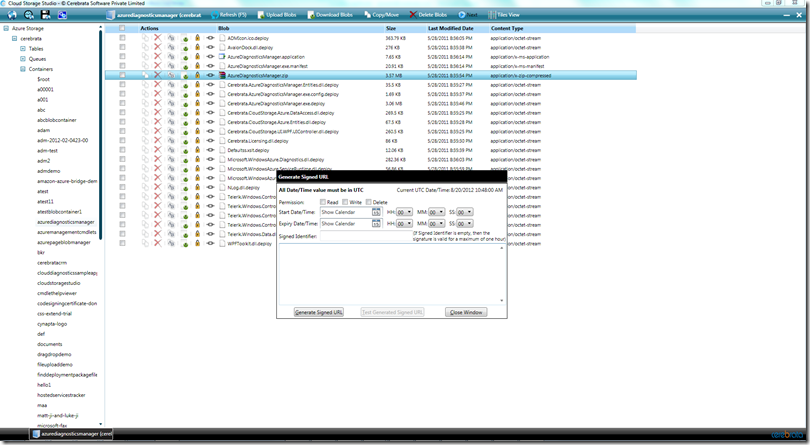Click the lock icon for Defaults.xslt.deploy
Viewport: 810px width, 445px height.
tap(197, 150)
